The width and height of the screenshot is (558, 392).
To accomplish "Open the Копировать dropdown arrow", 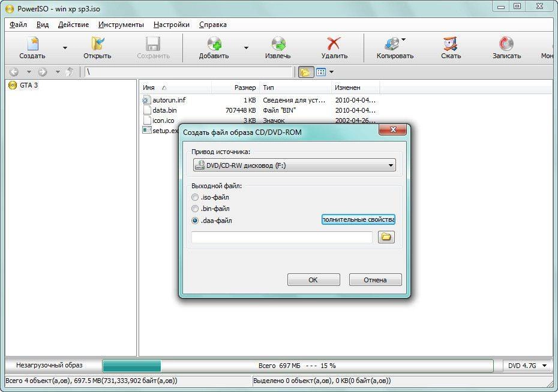I will (x=404, y=40).
